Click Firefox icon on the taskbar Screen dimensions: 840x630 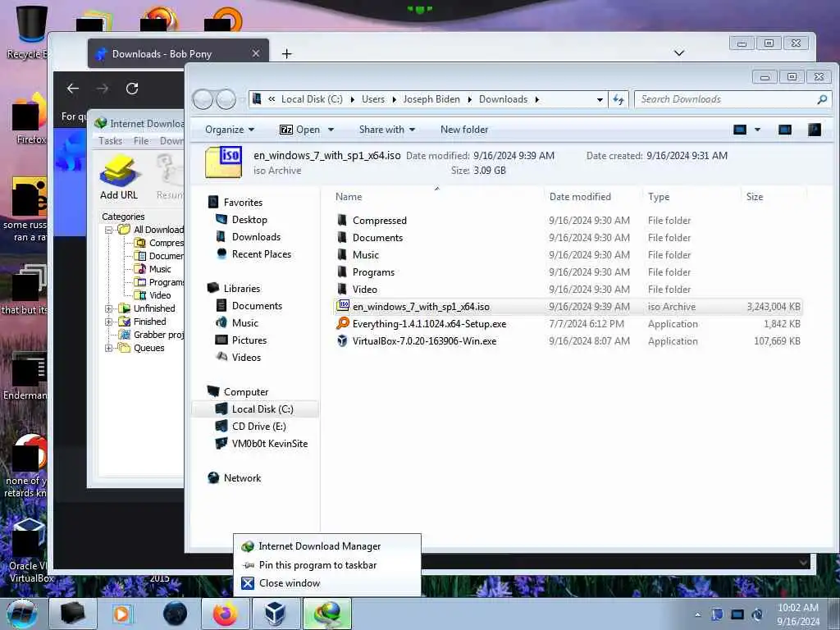coord(225,614)
